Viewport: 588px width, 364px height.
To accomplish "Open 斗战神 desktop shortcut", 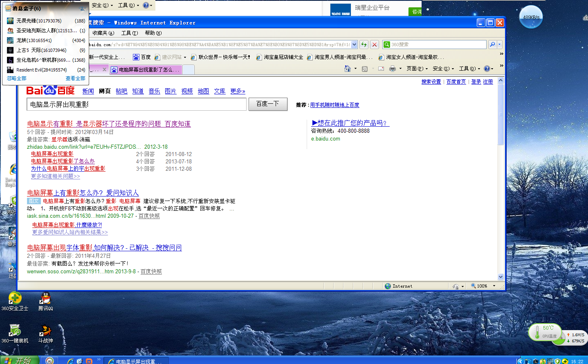I will pyautogui.click(x=45, y=333).
